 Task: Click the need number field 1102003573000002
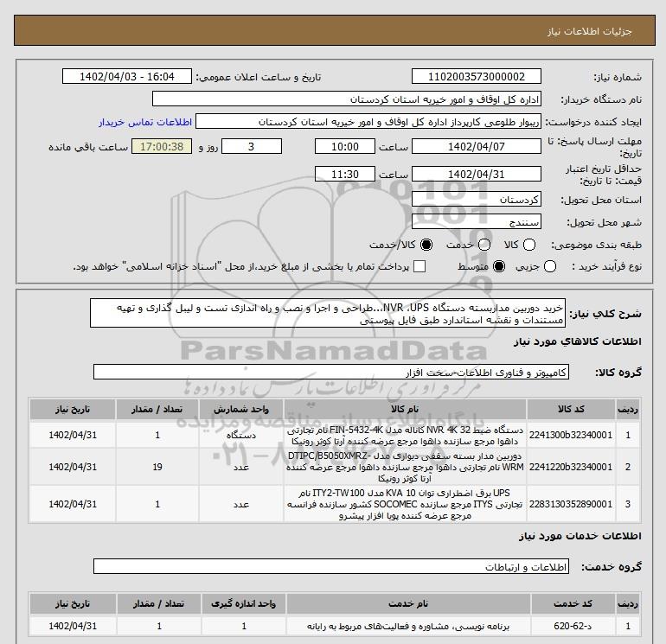pos(476,76)
